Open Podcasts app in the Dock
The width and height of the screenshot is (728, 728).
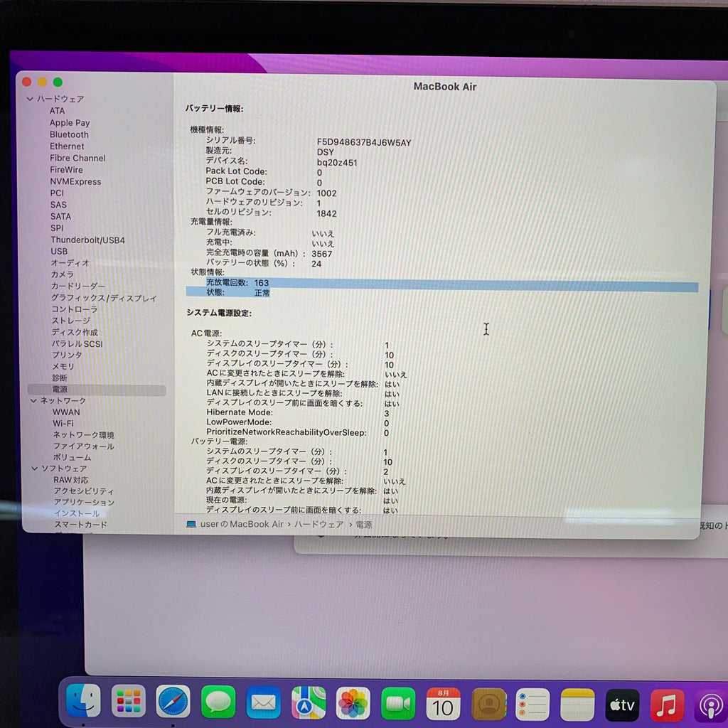pyautogui.click(x=711, y=707)
